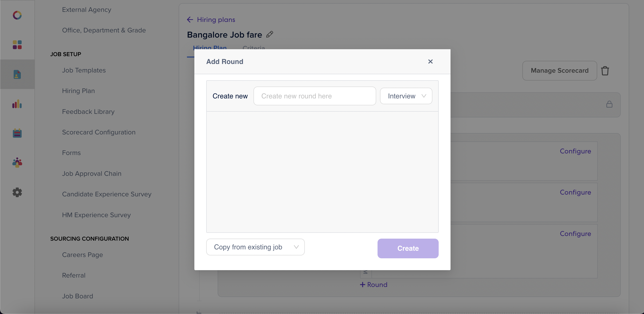
Task: Open the bar chart analytics icon
Action: [17, 104]
